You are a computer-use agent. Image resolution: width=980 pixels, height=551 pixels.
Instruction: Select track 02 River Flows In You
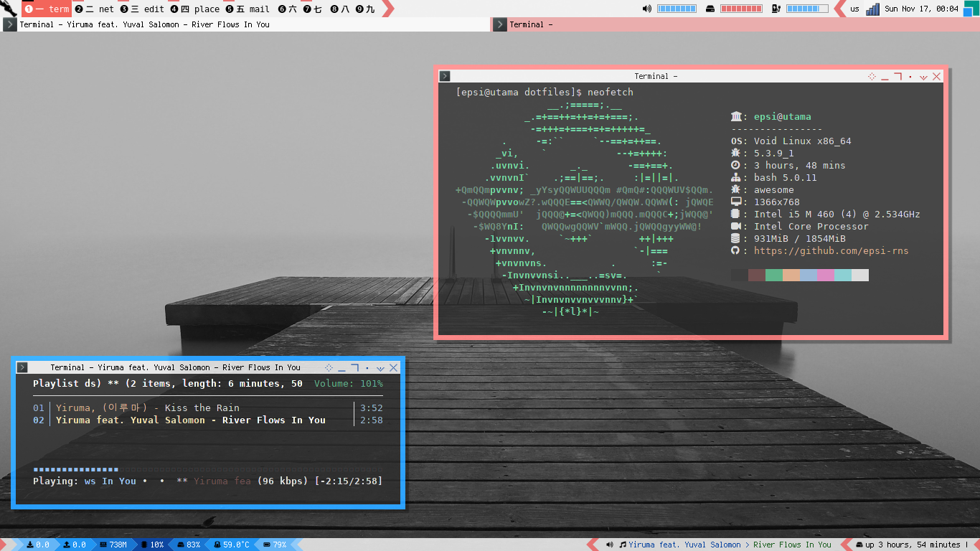coord(208,420)
